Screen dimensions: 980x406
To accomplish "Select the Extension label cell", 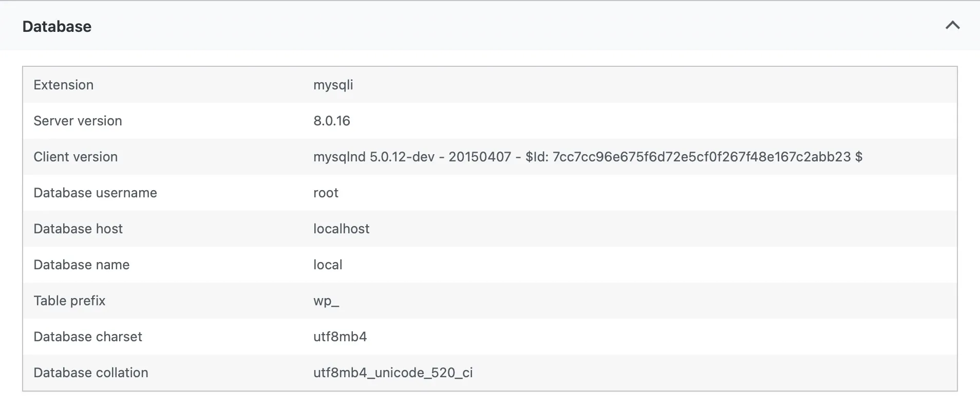I will 64,85.
